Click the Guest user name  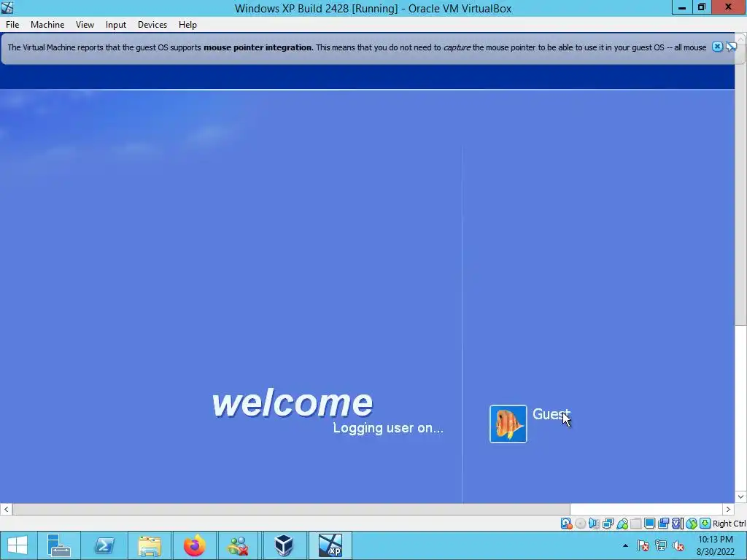click(x=551, y=414)
